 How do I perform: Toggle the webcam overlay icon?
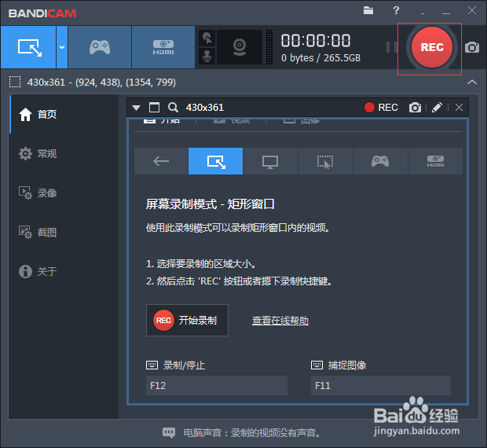pyautogui.click(x=240, y=47)
